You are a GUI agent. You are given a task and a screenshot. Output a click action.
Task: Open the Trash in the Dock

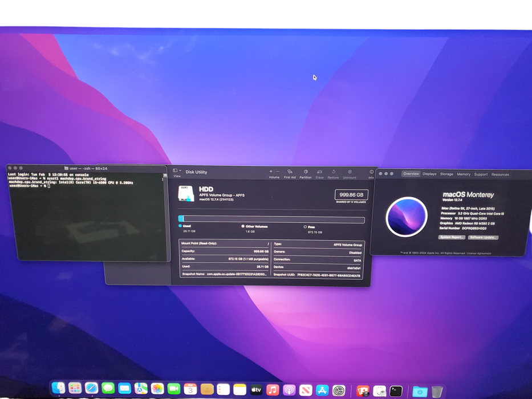click(x=437, y=392)
